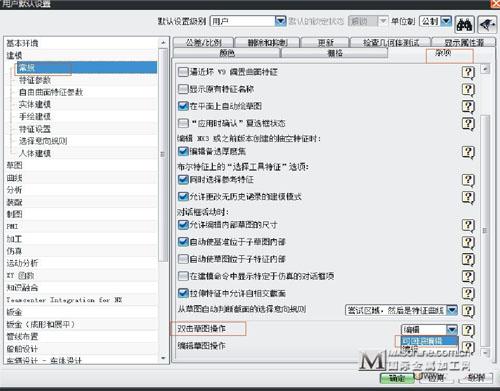Uncheck 自动使基准位于子草图内部
This screenshot has height=391, width=500.
[183, 242]
